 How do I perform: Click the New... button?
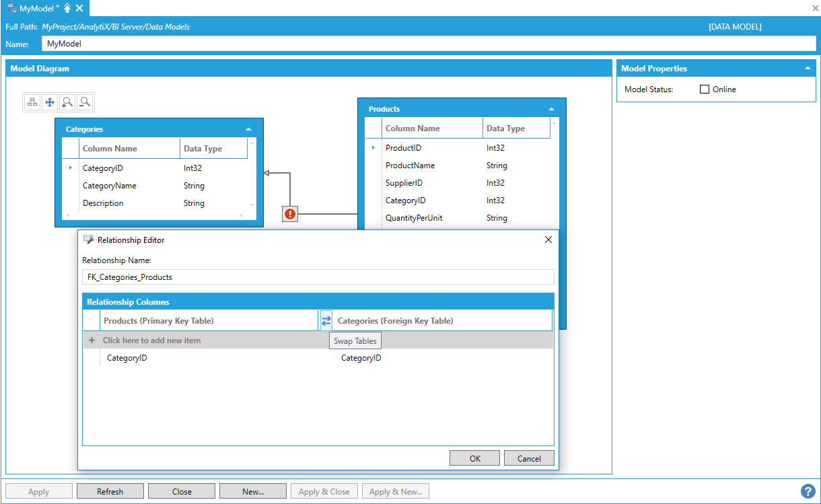253,491
